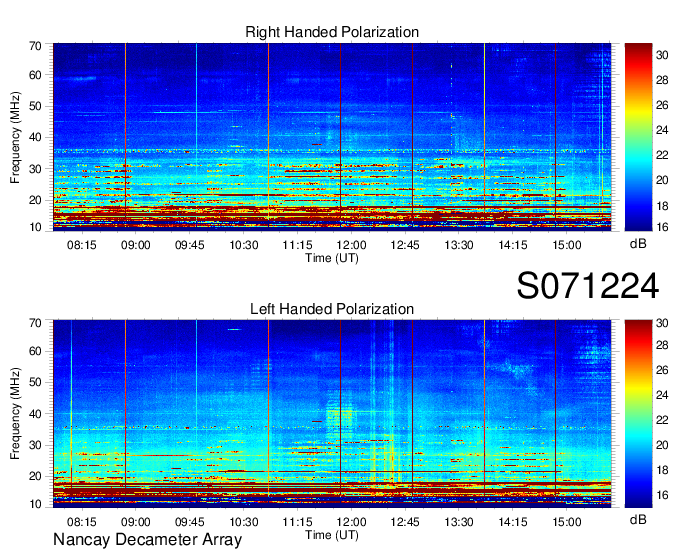Click the Right Handed plot's dB color bar
This screenshot has width=680, height=552.
[638, 137]
